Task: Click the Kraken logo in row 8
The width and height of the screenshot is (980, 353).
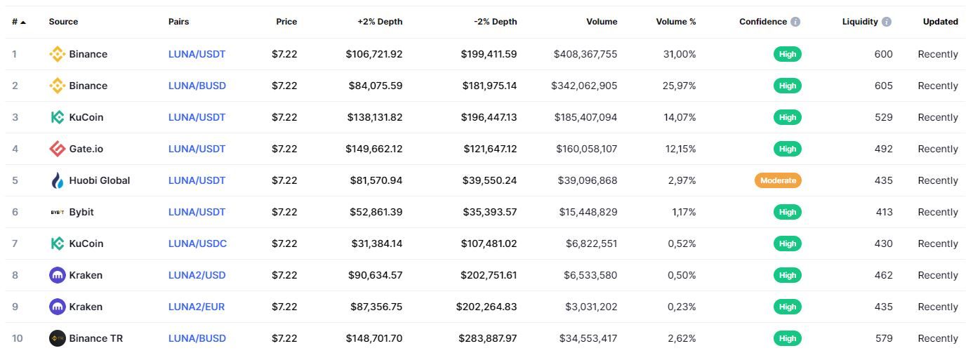Action: [x=57, y=275]
